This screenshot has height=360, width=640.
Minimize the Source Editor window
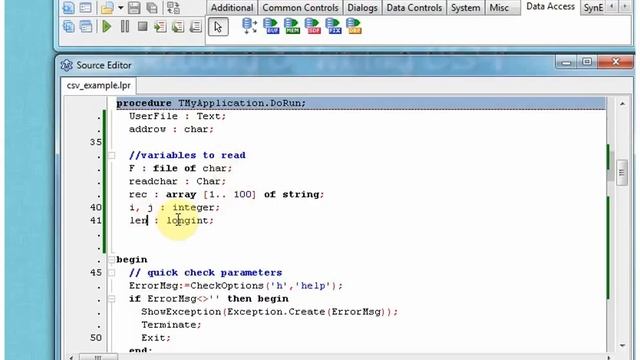(x=566, y=62)
